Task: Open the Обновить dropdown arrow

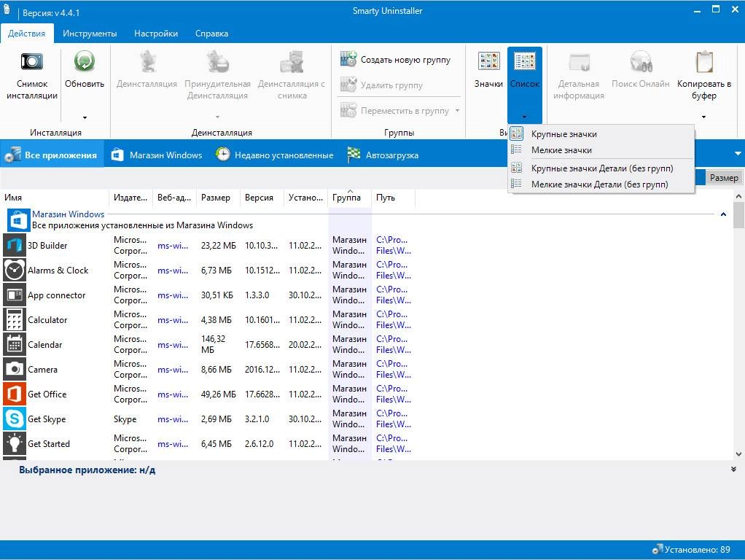Action: click(85, 117)
